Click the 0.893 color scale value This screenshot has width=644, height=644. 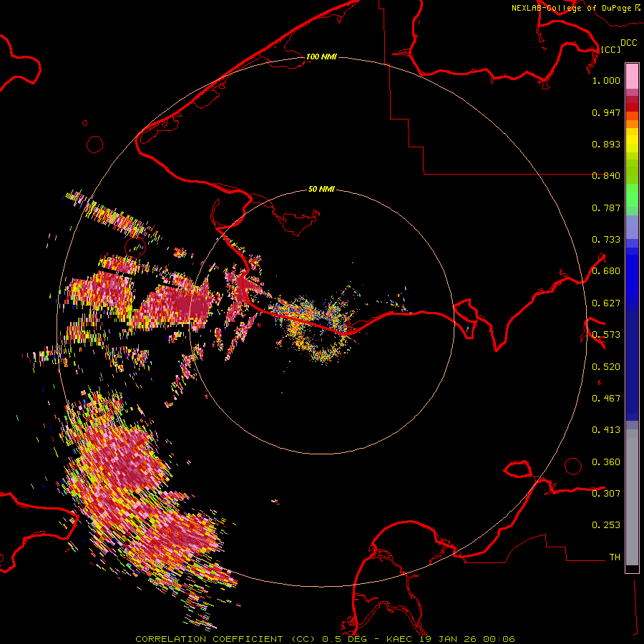click(606, 144)
